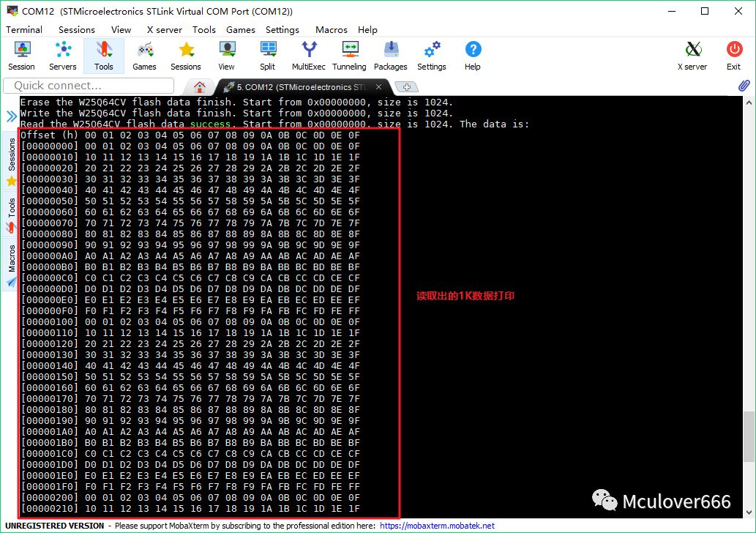Select the COM12 STMicroelectronics tab
This screenshot has height=533, width=756.
(x=302, y=87)
